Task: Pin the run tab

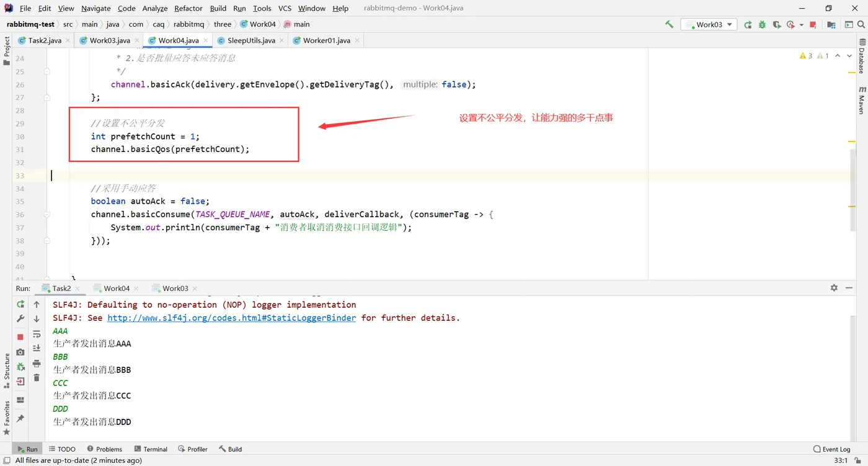Action: [x=20, y=418]
